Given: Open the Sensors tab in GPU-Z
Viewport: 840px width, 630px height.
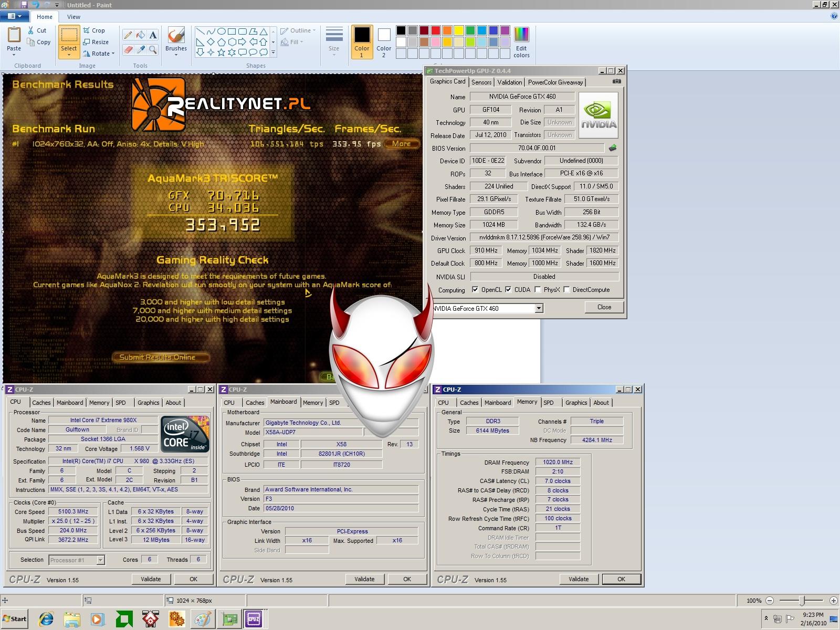Looking at the screenshot, I should [x=481, y=82].
